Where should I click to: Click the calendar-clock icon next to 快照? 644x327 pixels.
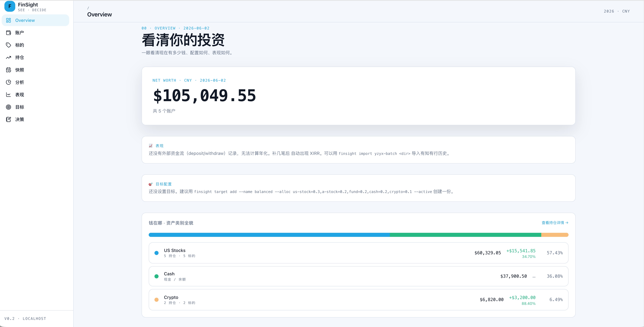8,70
